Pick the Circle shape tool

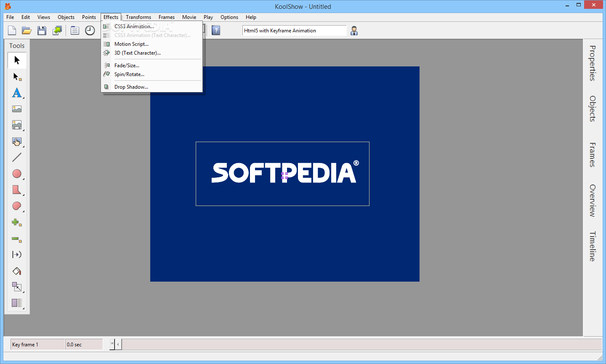pos(17,174)
